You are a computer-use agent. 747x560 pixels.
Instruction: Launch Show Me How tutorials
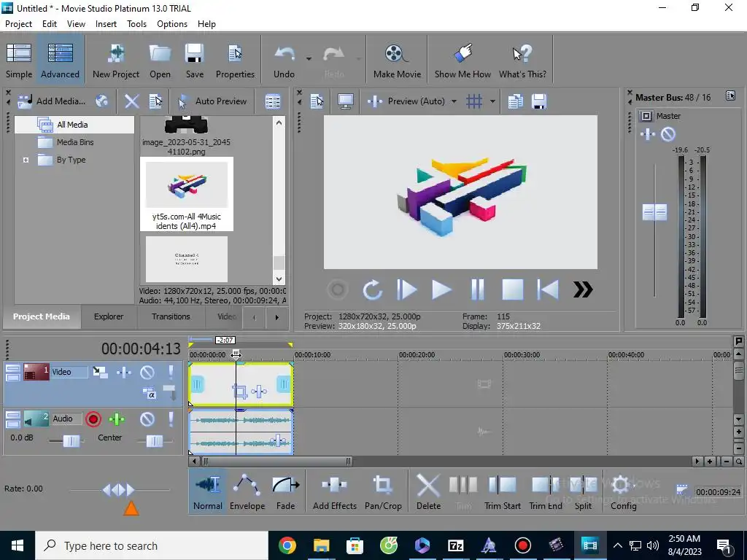[462, 61]
